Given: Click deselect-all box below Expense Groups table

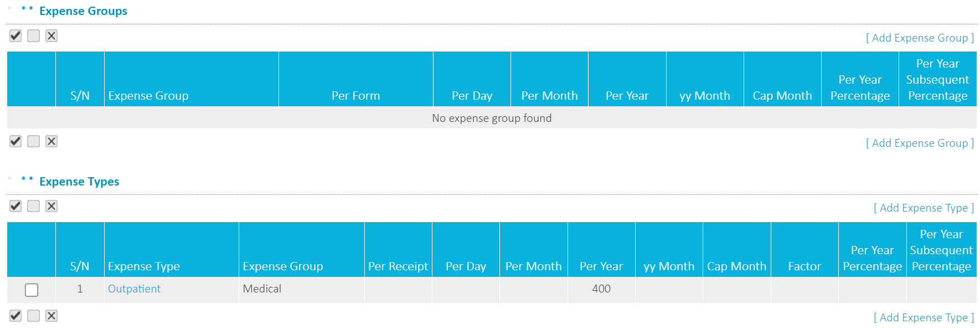Looking at the screenshot, I should [34, 141].
